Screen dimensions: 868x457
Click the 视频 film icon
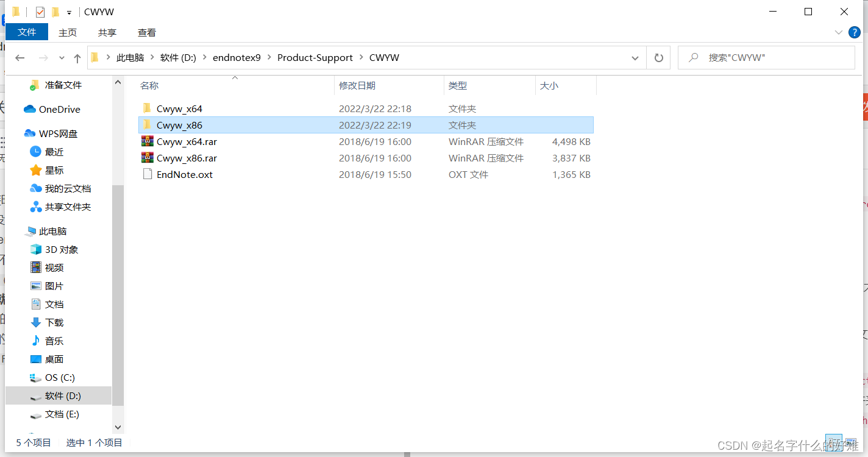click(36, 267)
